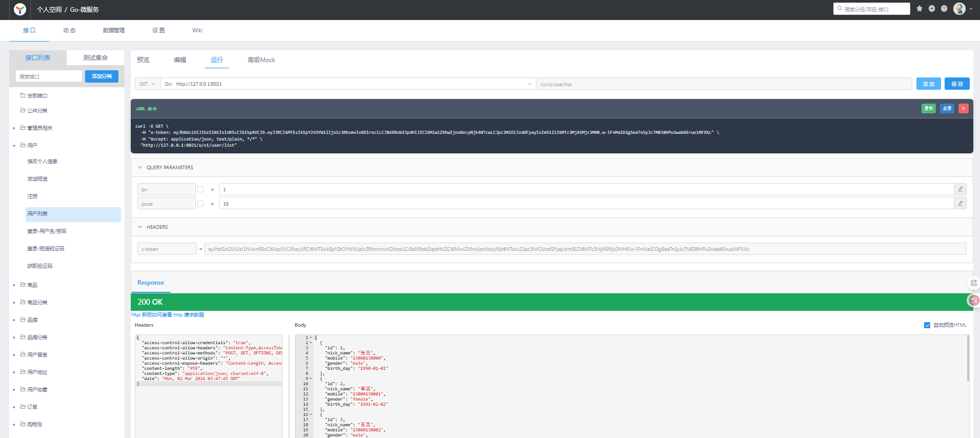Open the favorites star icon
The image size is (980, 438).
(919, 9)
